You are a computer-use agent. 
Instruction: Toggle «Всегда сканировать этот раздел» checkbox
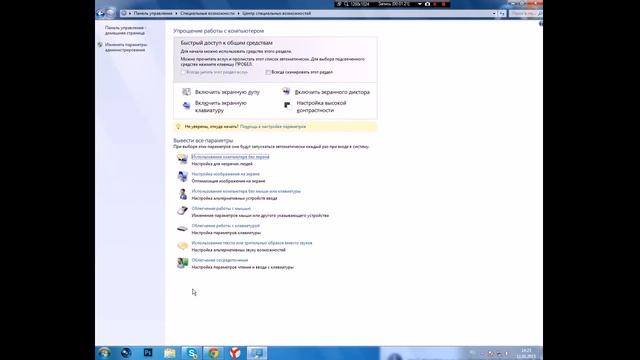pyautogui.click(x=268, y=72)
